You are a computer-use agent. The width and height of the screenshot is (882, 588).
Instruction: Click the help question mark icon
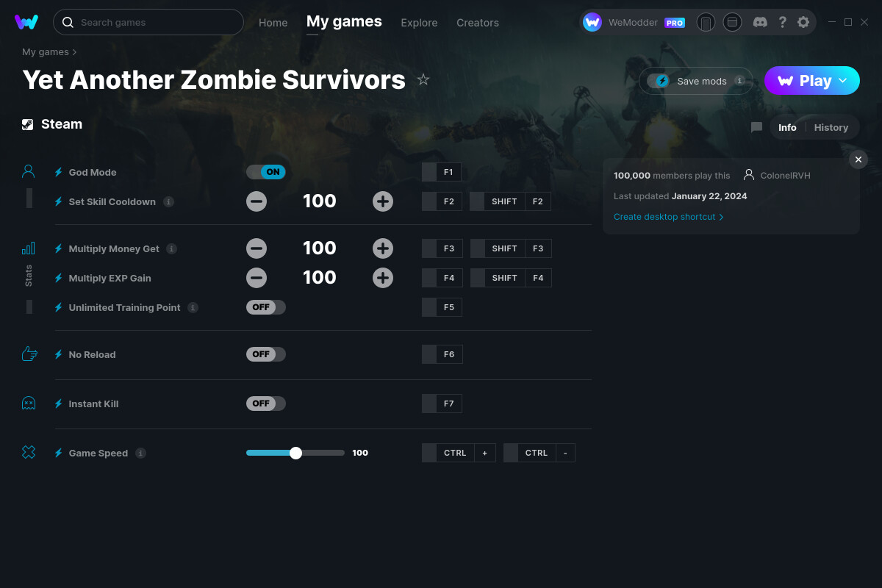[x=782, y=22]
